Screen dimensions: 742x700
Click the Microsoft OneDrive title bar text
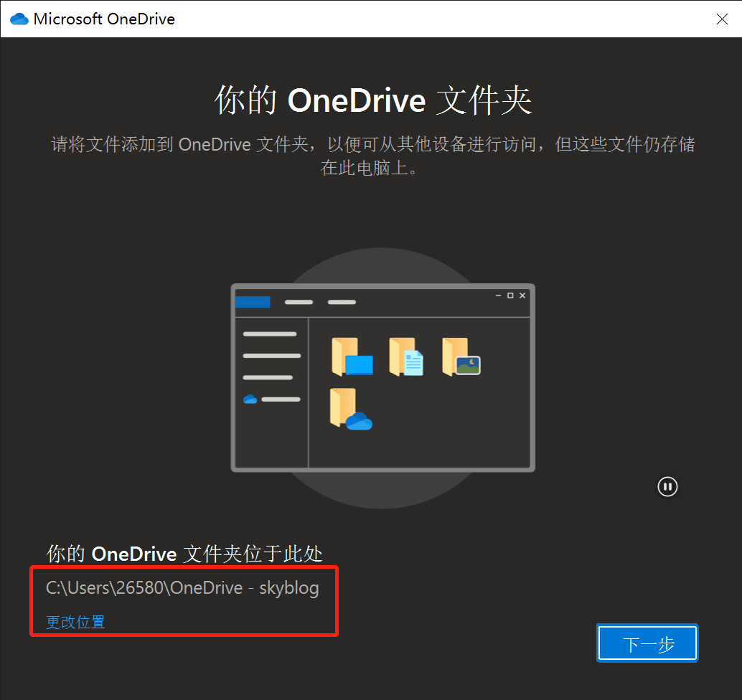point(104,19)
